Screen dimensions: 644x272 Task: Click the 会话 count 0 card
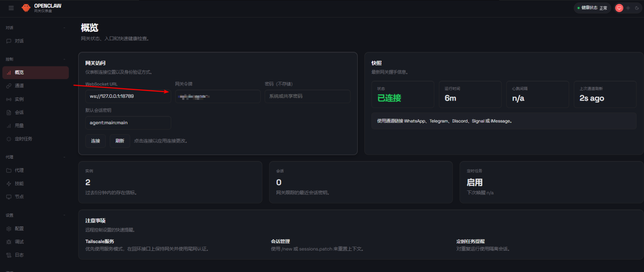coord(361,182)
